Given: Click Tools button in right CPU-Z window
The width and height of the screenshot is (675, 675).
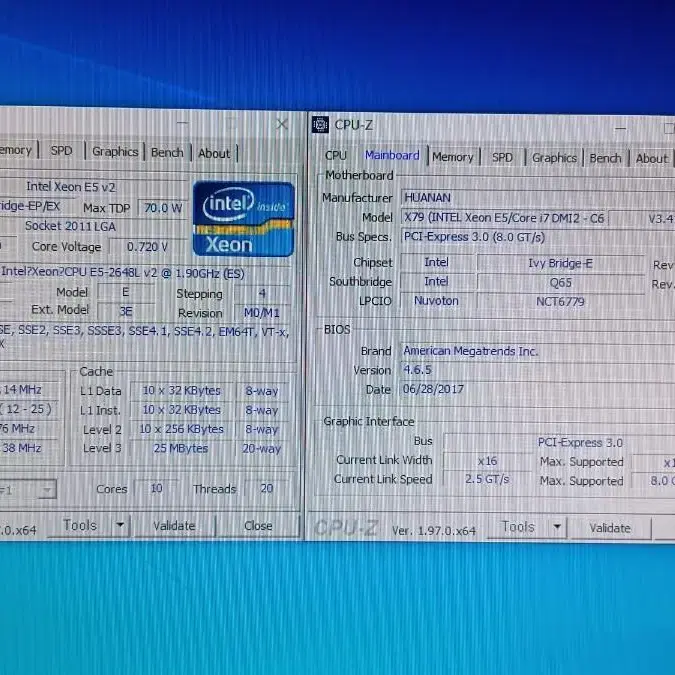Looking at the screenshot, I should (518, 527).
